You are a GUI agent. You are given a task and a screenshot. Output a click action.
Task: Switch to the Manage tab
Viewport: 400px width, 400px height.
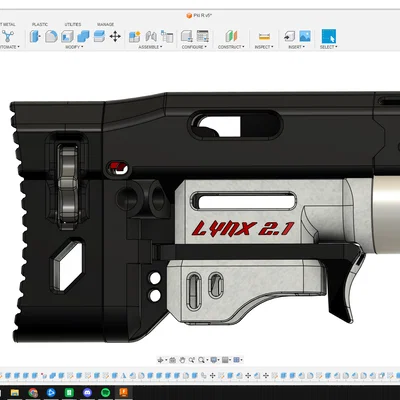click(x=105, y=24)
